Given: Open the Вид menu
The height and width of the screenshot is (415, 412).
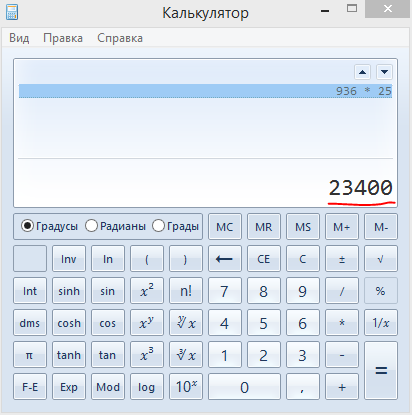Looking at the screenshot, I should (19, 38).
